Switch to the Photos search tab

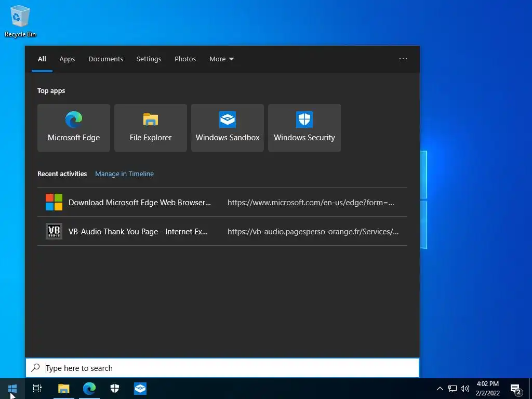(x=185, y=59)
